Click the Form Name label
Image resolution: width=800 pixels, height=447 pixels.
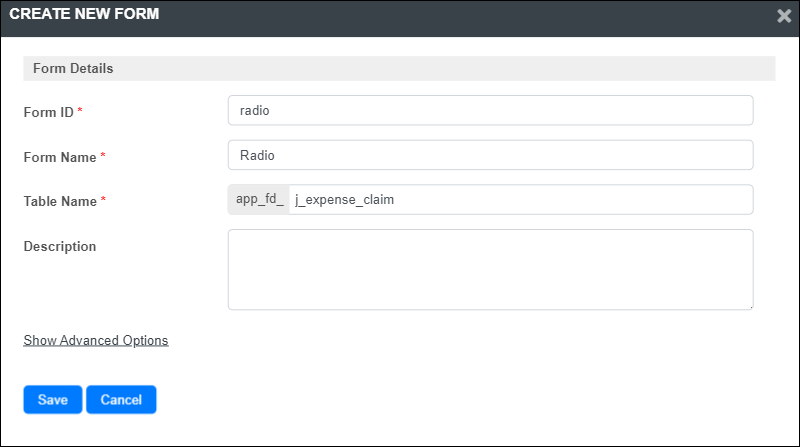(x=60, y=157)
